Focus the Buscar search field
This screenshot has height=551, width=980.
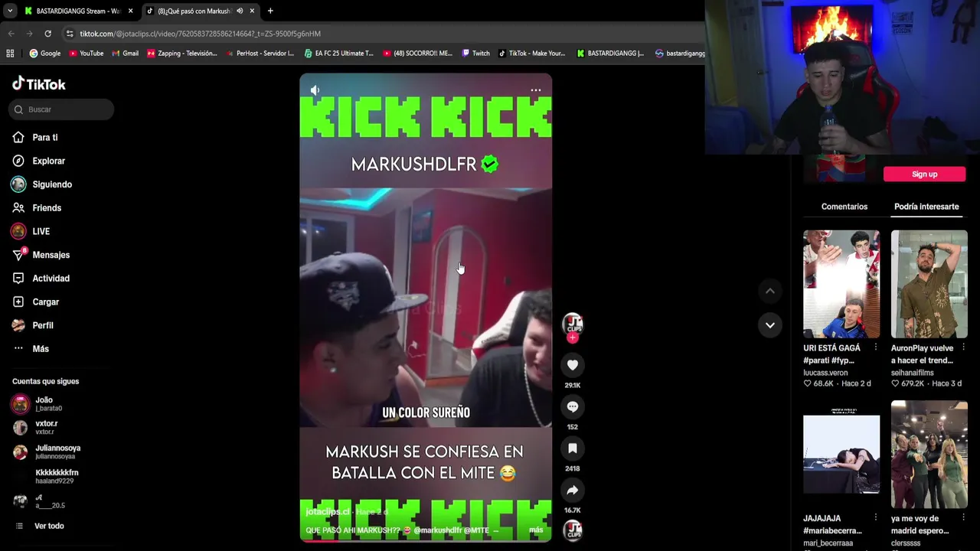point(62,109)
